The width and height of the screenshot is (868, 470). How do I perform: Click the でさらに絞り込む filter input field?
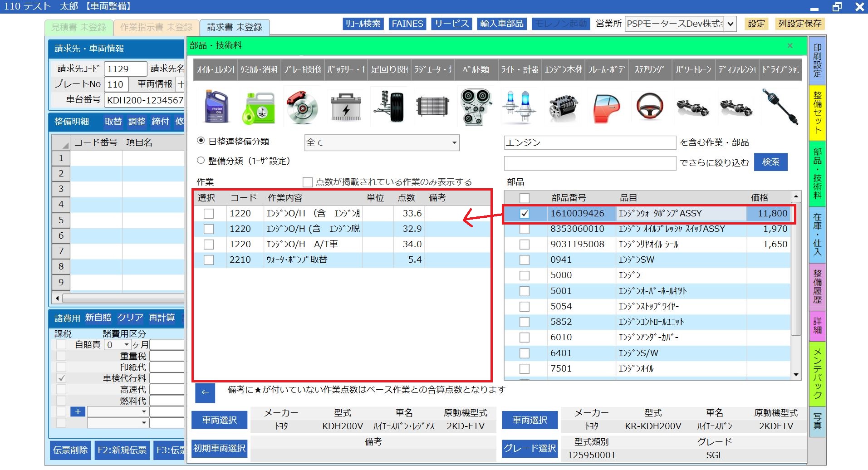590,163
